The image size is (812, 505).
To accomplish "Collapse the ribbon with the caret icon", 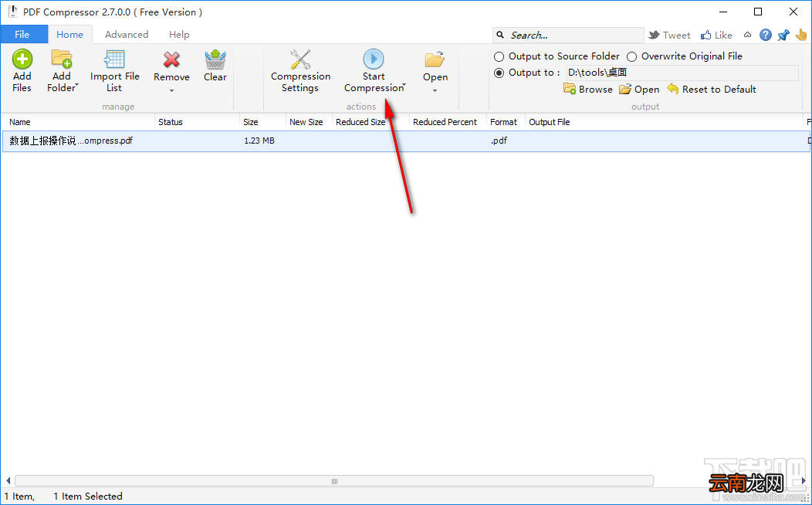I will [747, 35].
